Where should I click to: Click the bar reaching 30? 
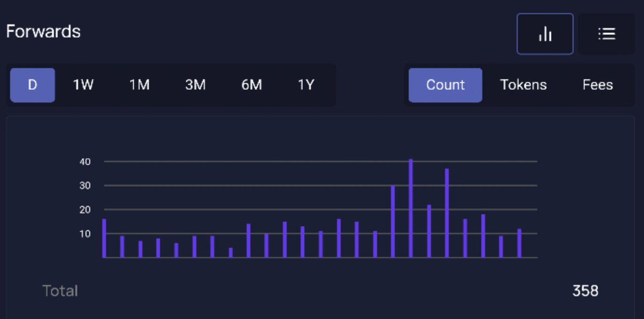(393, 222)
